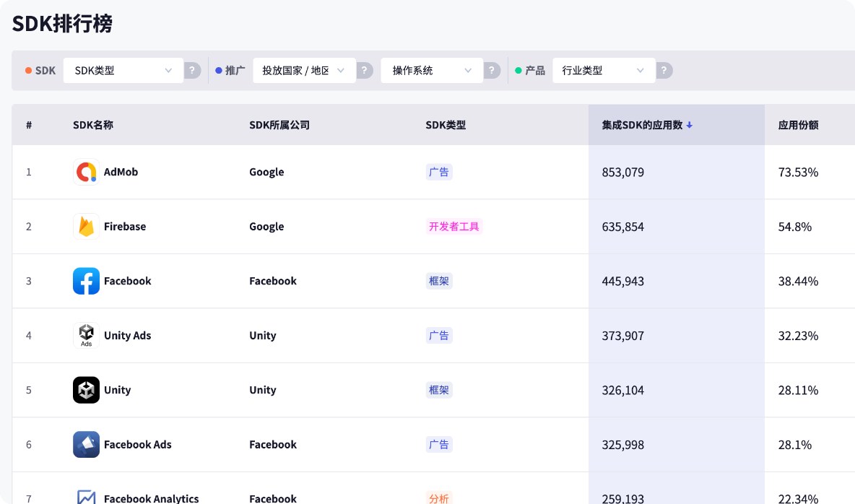The height and width of the screenshot is (504, 855).
Task: Click the 框架 tag in Unity row
Action: (x=439, y=390)
